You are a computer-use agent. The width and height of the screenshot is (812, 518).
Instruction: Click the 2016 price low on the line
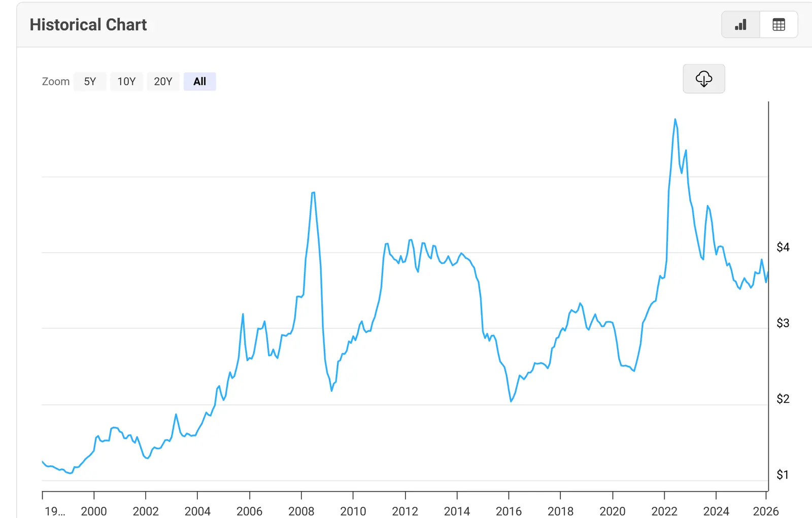511,401
